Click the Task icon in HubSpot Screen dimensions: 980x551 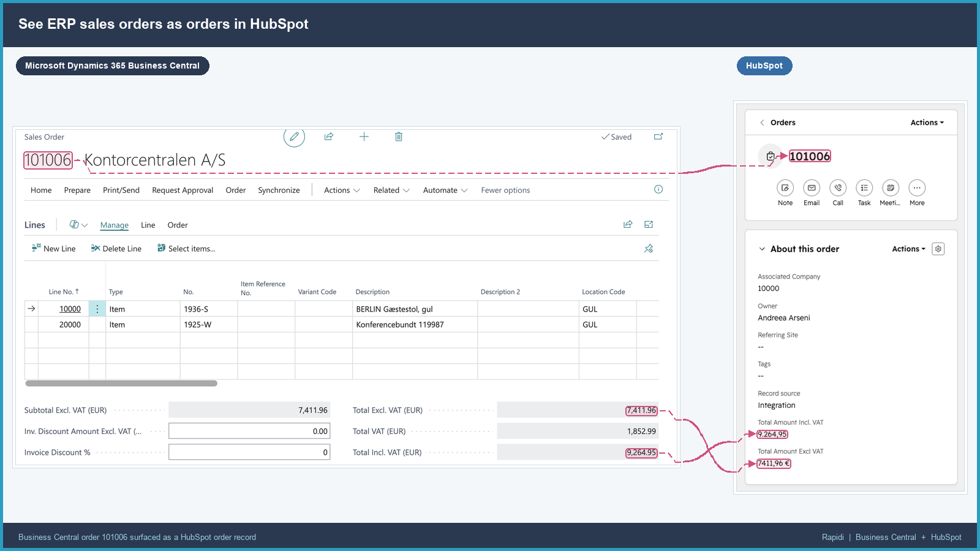tap(864, 188)
